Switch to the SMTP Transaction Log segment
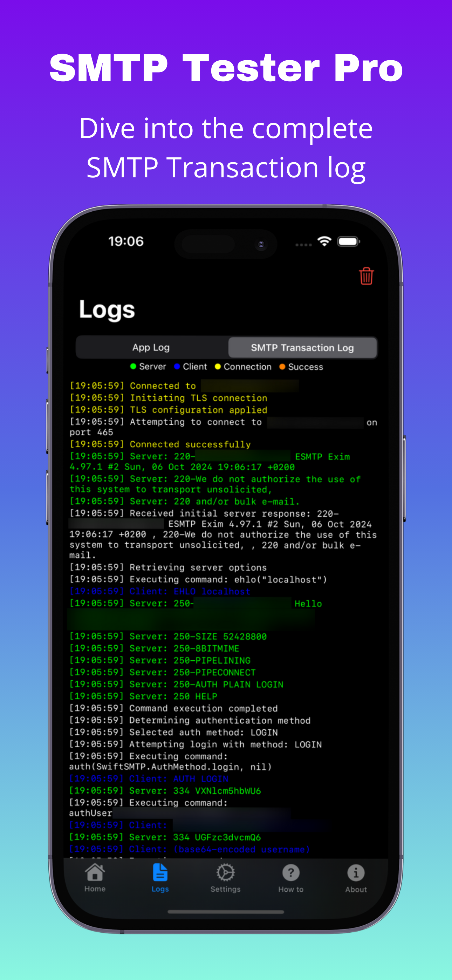This screenshot has width=452, height=980. tap(302, 348)
